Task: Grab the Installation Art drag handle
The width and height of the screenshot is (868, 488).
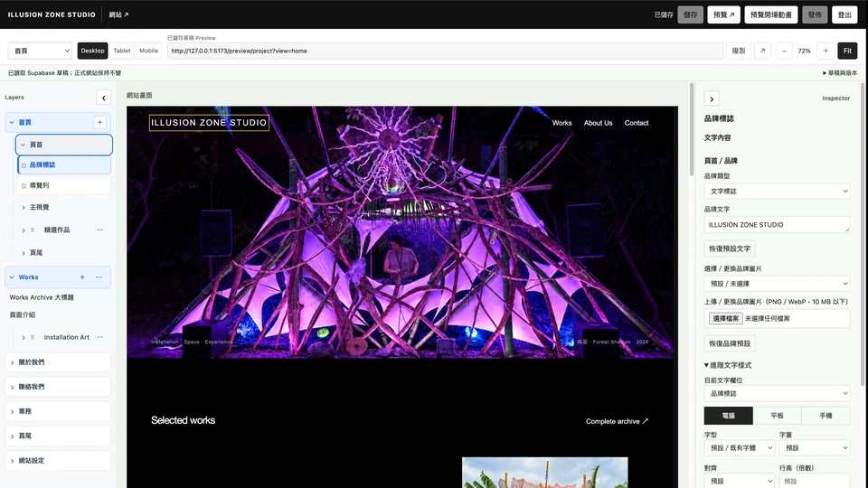Action: 33,337
